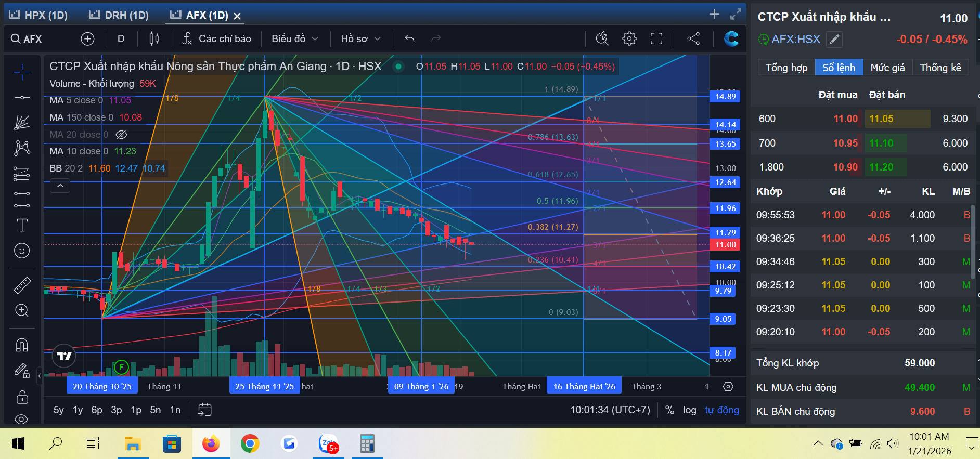Click the blue C logo icon
The height and width of the screenshot is (459, 980).
point(731,38)
